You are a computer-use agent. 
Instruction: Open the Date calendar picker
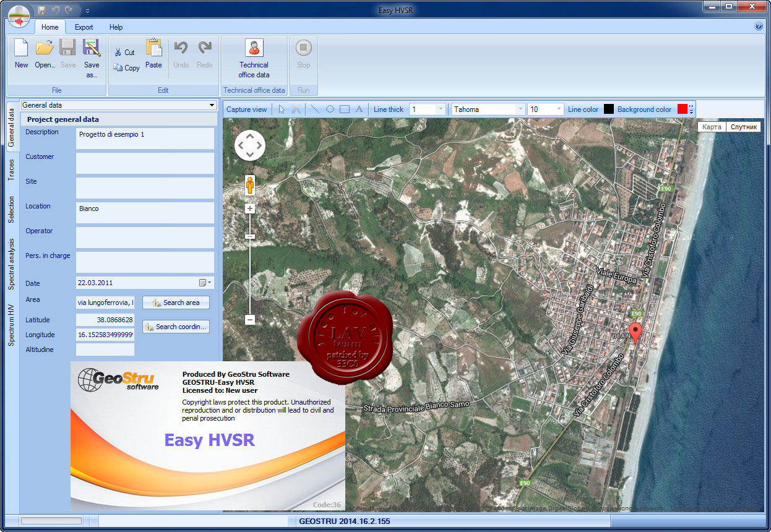pyautogui.click(x=205, y=283)
